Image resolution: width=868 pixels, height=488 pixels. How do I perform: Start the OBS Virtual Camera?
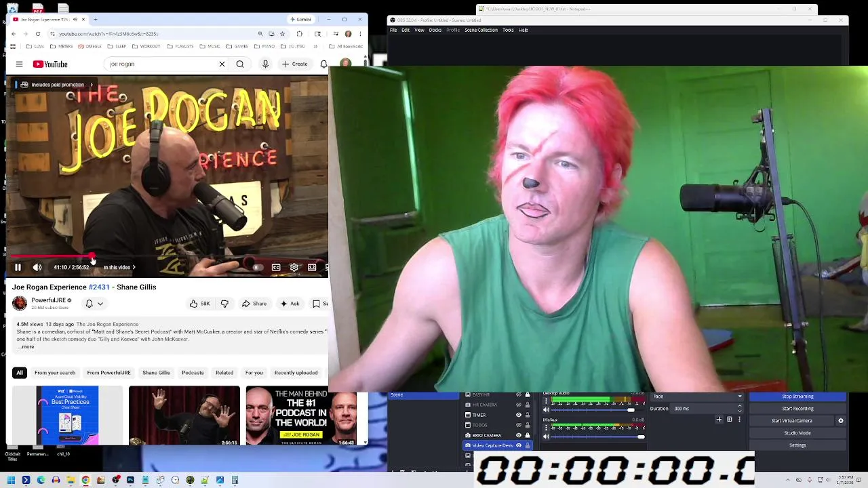[791, 421]
